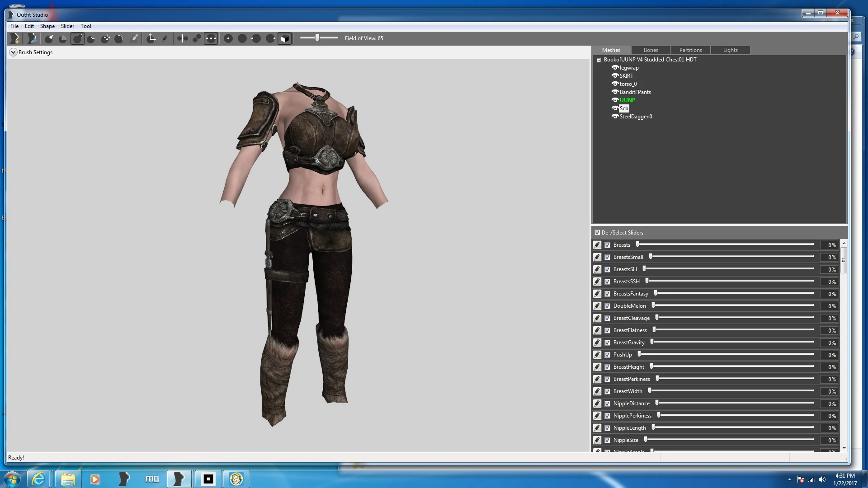Viewport: 868px width, 488px height.
Task: Open the File menu
Action: 14,26
